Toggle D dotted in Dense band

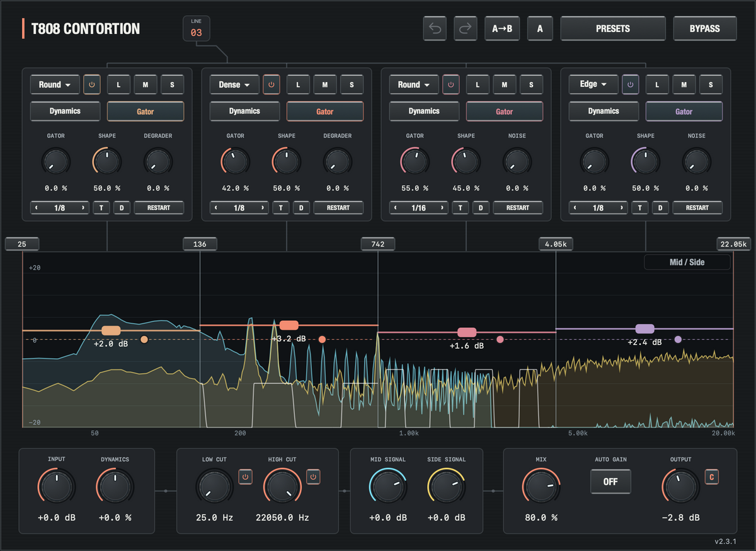point(301,208)
